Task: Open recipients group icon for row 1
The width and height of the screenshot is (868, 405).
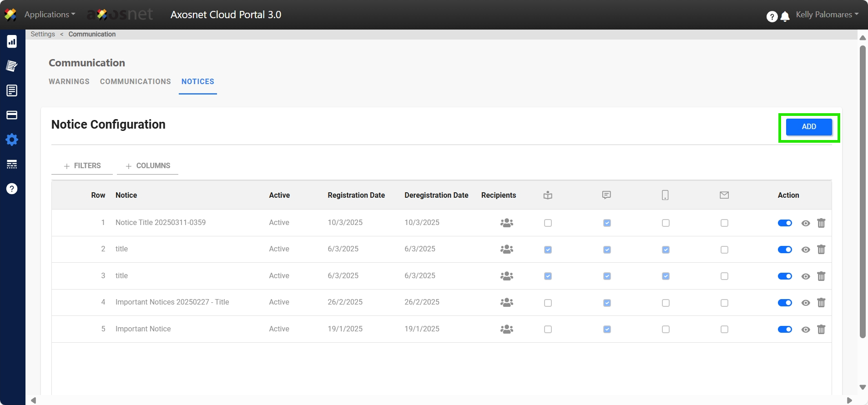Action: click(506, 223)
